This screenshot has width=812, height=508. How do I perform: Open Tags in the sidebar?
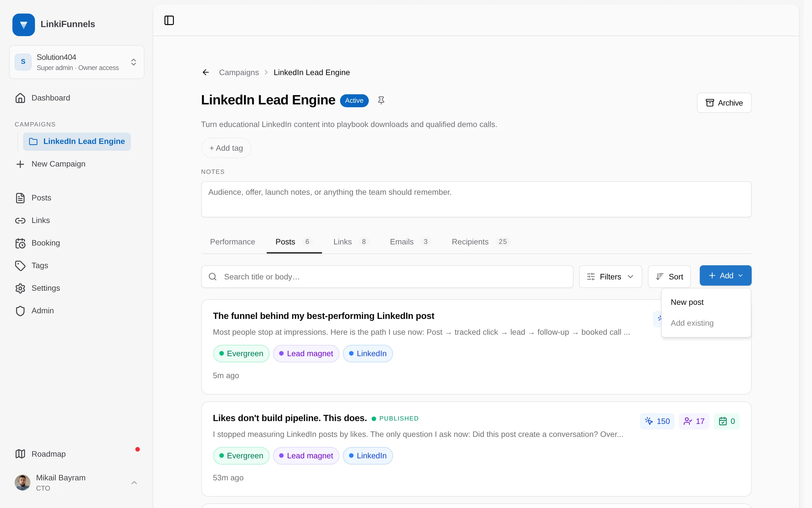[76, 265]
